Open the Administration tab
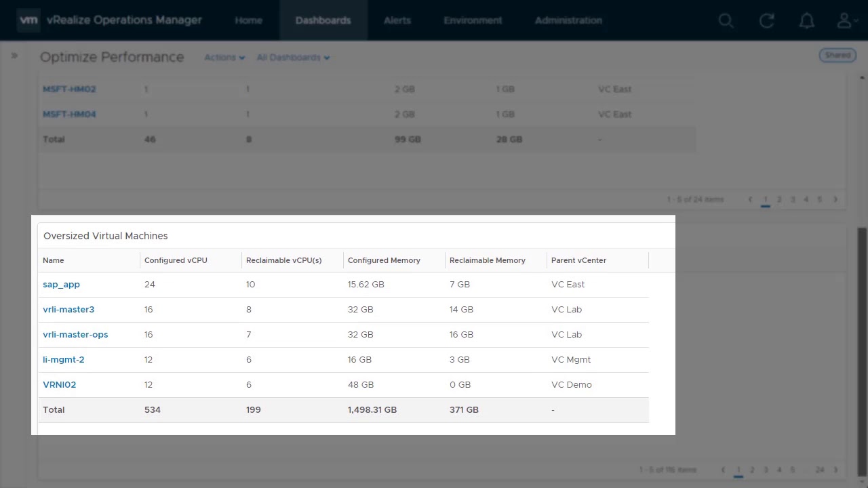This screenshot has height=488, width=868. 568,20
